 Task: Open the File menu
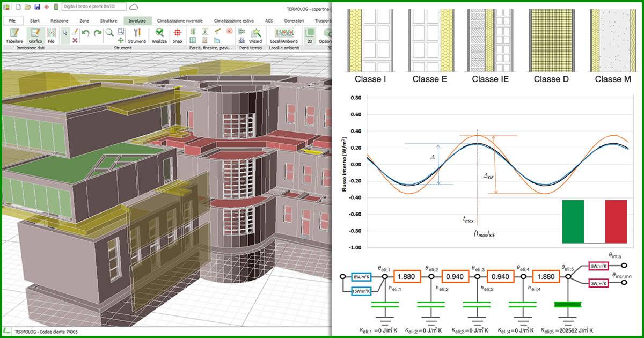coord(12,20)
